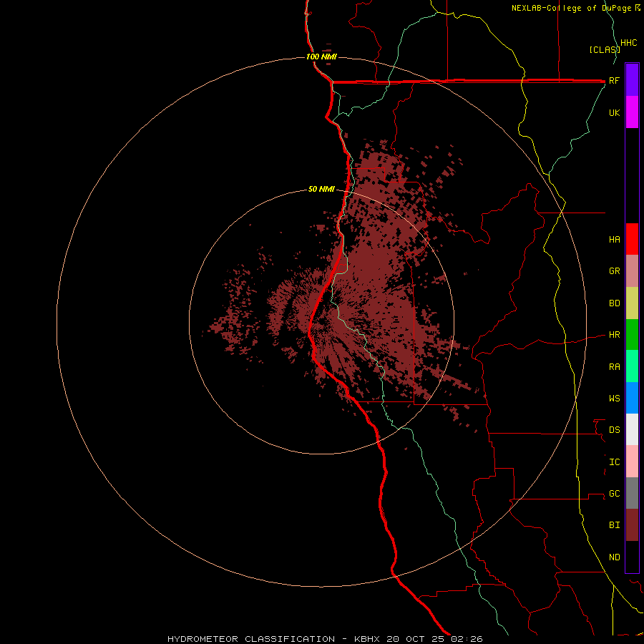Click the 100 NMI range ring label
Image resolution: width=644 pixels, height=644 pixels.
pyautogui.click(x=321, y=57)
